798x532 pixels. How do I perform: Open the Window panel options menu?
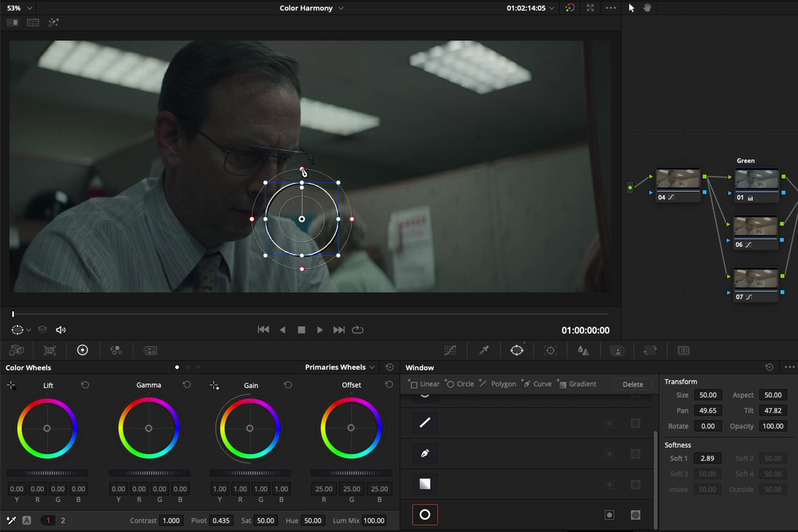pyautogui.click(x=789, y=367)
